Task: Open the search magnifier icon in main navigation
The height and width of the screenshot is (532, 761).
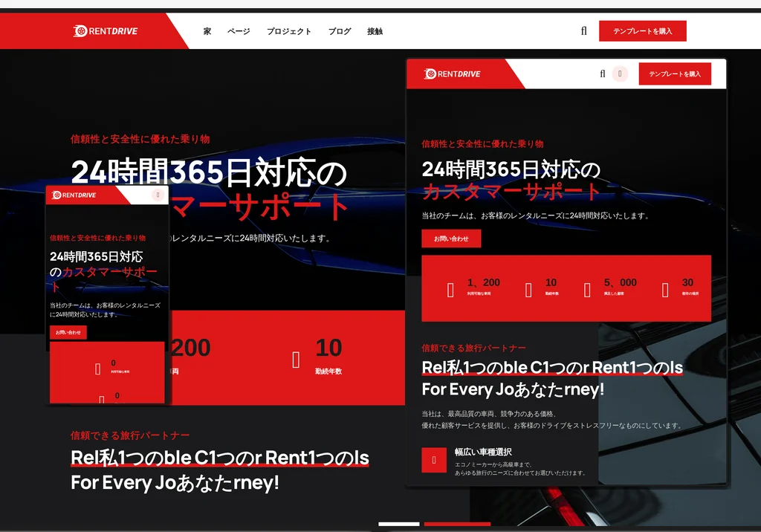Action: point(583,30)
